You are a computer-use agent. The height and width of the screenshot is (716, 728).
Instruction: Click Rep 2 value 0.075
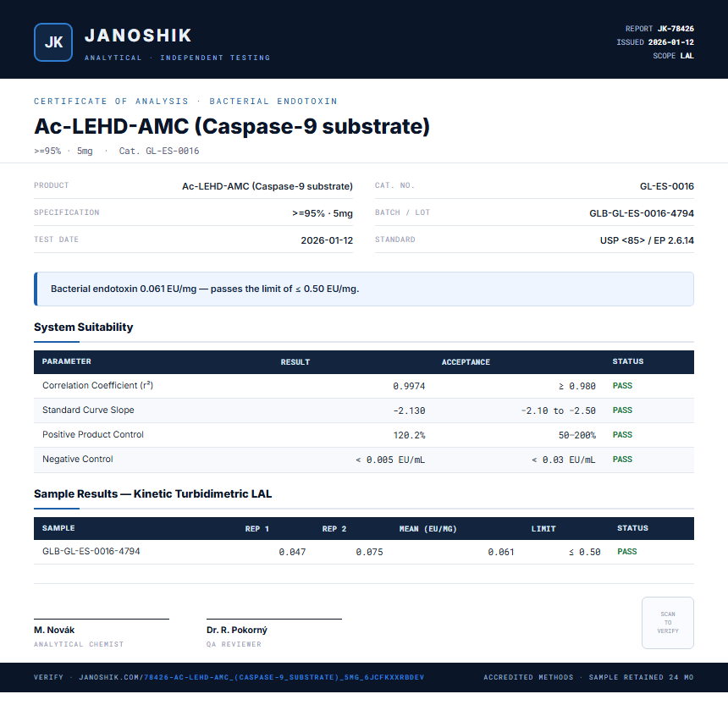369,552
